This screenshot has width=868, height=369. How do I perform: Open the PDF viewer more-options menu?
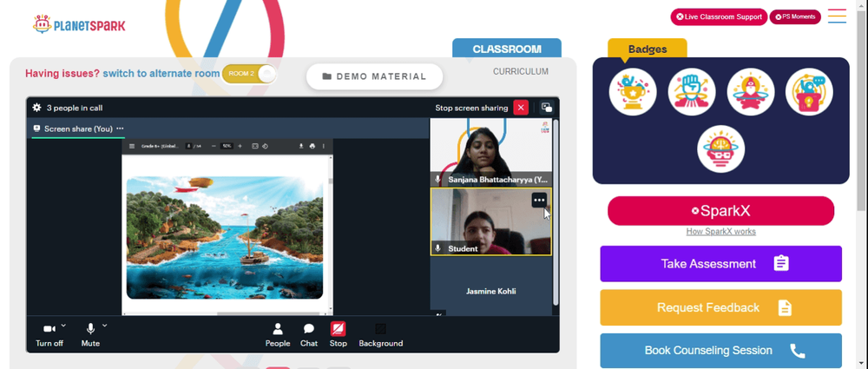[323, 146]
